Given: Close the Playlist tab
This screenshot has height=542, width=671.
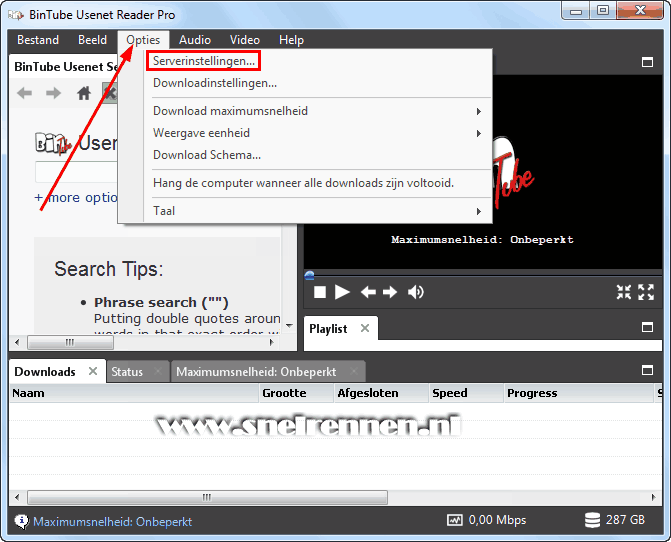Looking at the screenshot, I should click(x=365, y=328).
